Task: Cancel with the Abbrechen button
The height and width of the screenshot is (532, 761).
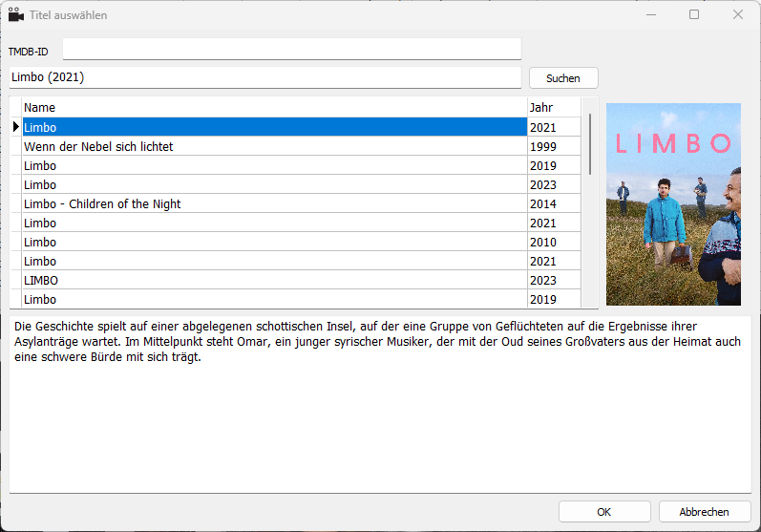Action: pyautogui.click(x=705, y=512)
